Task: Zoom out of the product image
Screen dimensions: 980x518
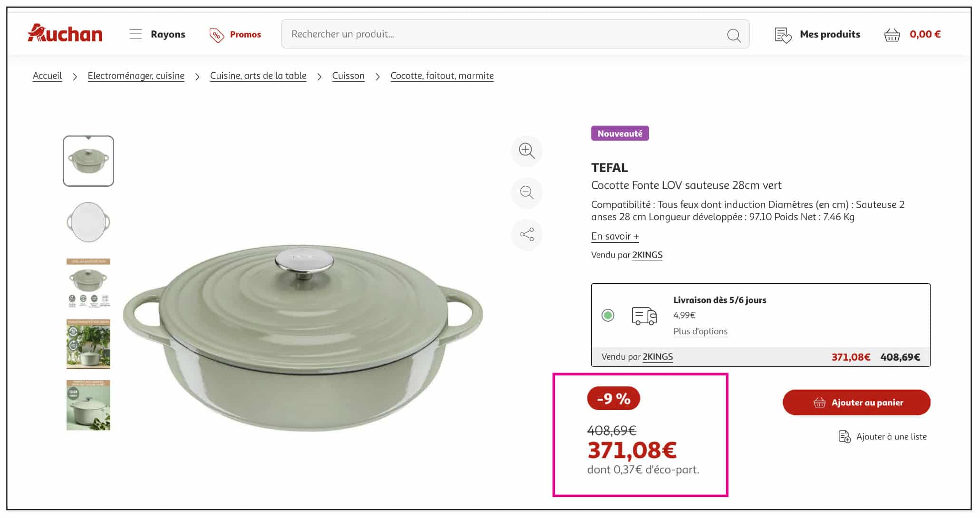Action: pyautogui.click(x=526, y=192)
